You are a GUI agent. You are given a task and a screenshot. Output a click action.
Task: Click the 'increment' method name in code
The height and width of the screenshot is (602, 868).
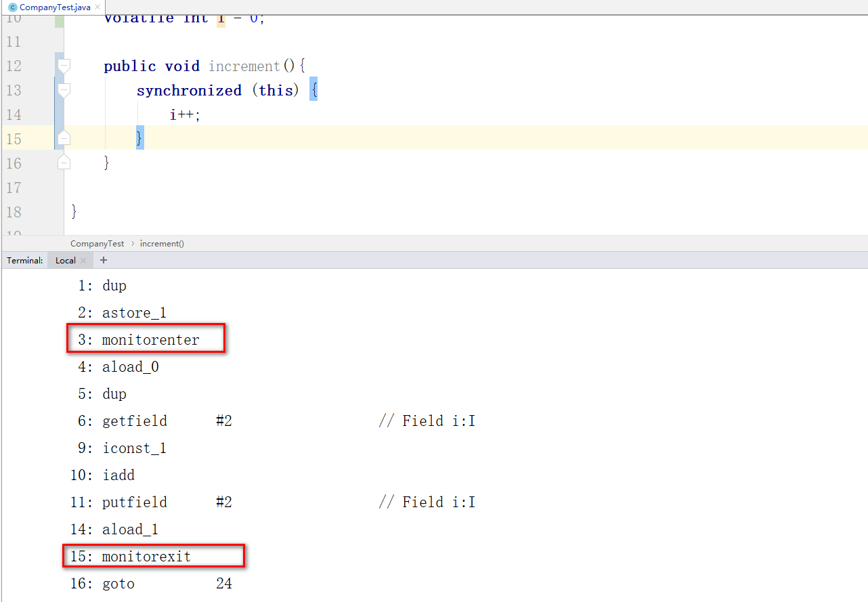(244, 66)
